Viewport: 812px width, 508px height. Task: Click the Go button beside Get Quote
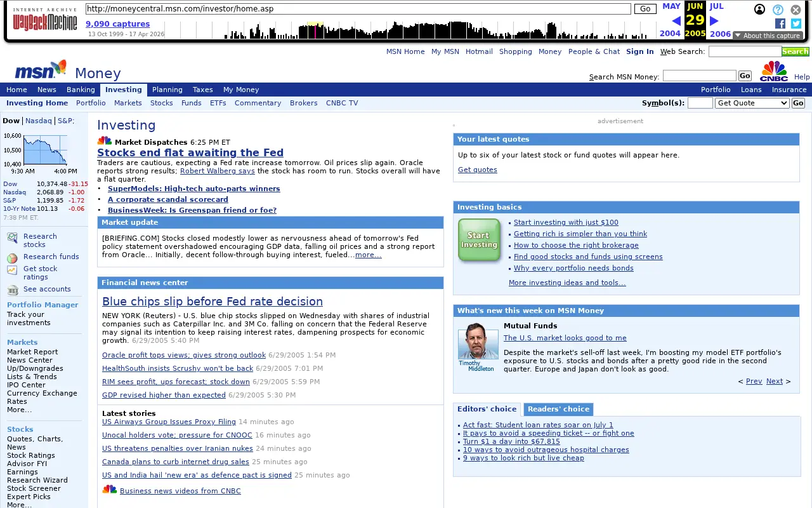tap(798, 103)
